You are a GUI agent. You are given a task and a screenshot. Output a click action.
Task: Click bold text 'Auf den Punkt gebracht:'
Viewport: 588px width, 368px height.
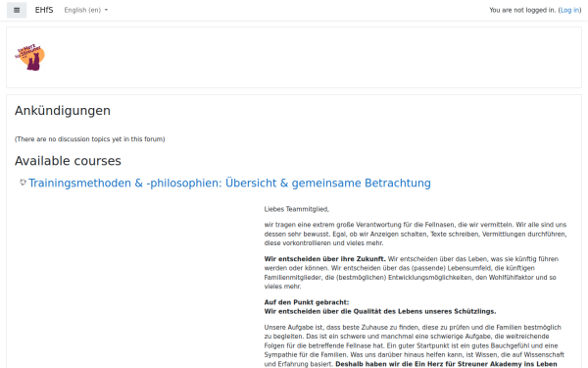pos(307,302)
